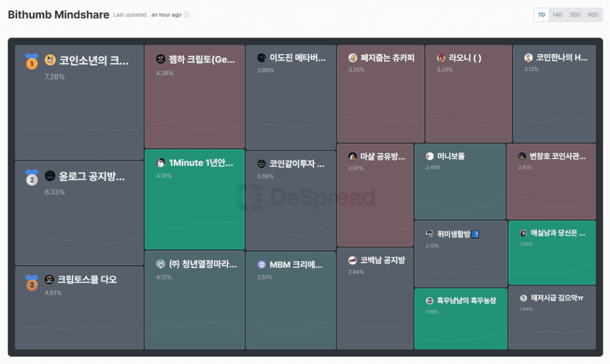Click the 채저시급 김으악ㅠ channel name
Screen dimensions: 610x364
click(557, 298)
